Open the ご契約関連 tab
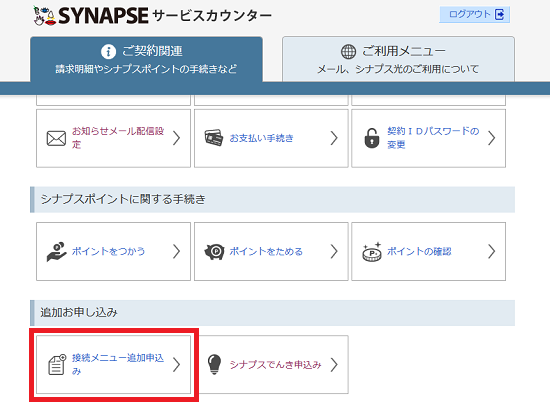550x410 pixels. click(x=146, y=59)
